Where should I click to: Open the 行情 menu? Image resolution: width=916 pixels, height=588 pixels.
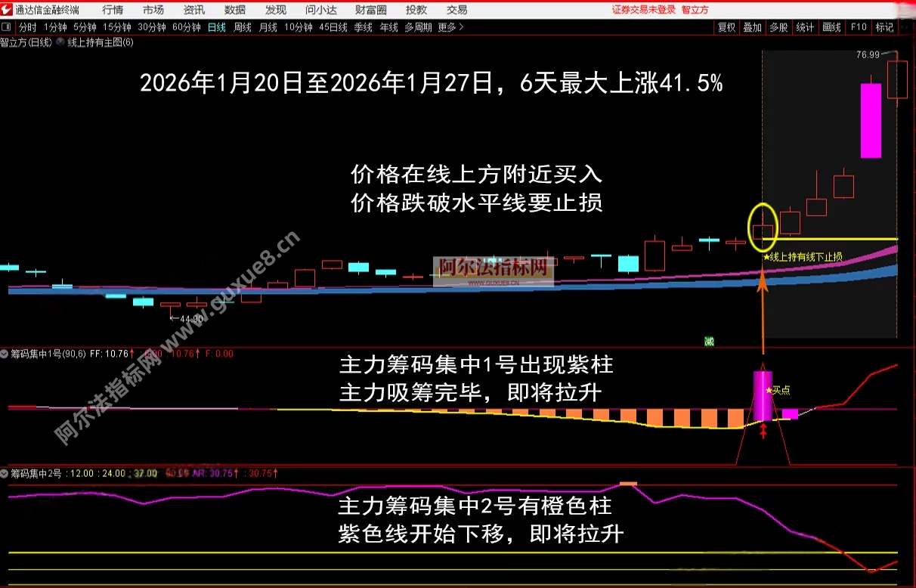click(112, 9)
